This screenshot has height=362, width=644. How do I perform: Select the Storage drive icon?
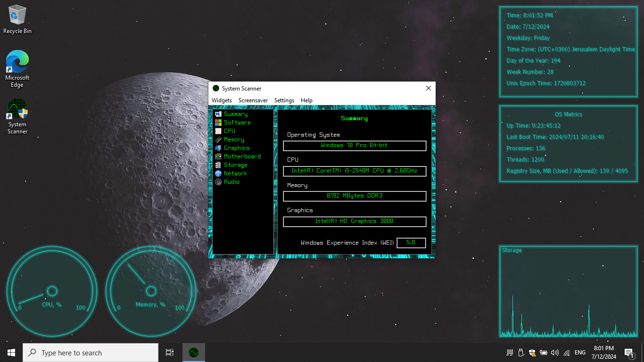point(218,165)
